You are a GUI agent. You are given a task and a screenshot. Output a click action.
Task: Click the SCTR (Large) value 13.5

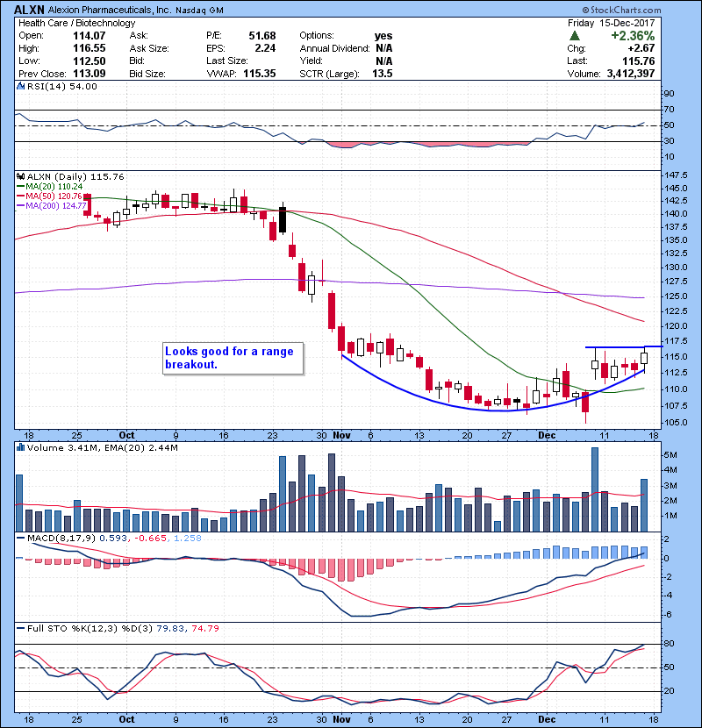383,74
